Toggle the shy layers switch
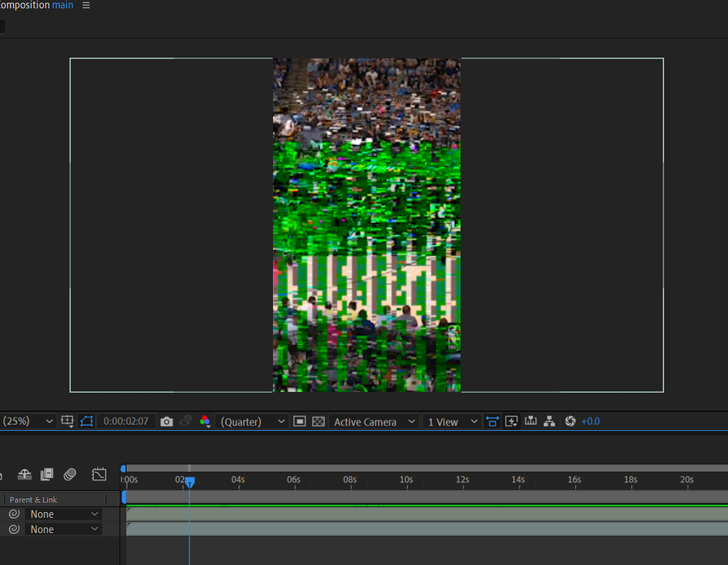The height and width of the screenshot is (565, 728). (x=24, y=474)
